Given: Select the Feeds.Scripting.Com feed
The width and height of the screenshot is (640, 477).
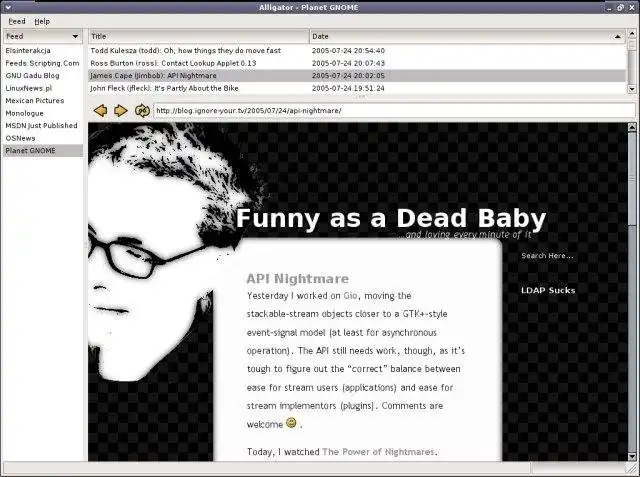Looking at the screenshot, I should [42, 63].
